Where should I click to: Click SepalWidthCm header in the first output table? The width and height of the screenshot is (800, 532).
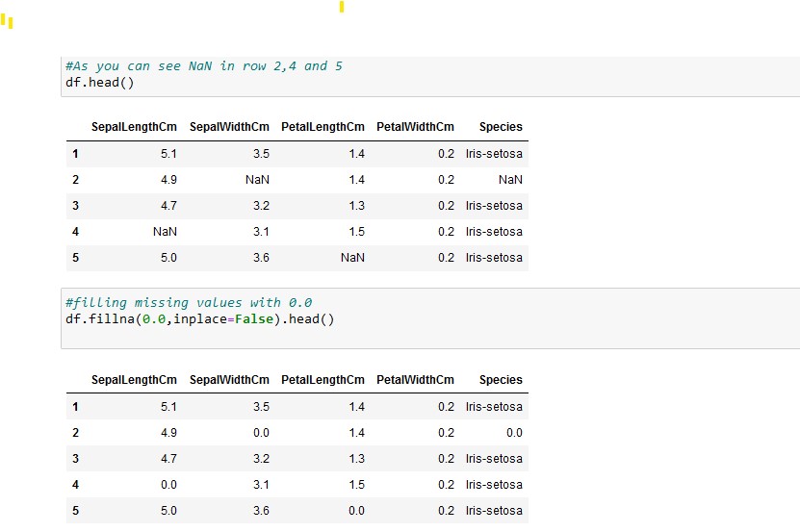point(229,127)
